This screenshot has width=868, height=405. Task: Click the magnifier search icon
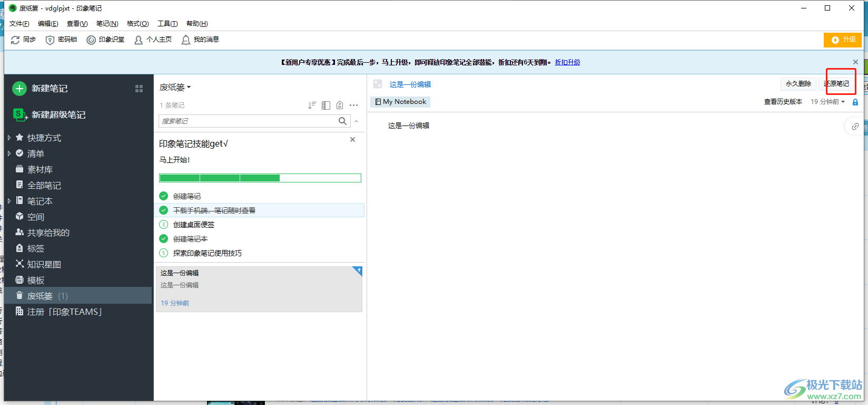343,121
